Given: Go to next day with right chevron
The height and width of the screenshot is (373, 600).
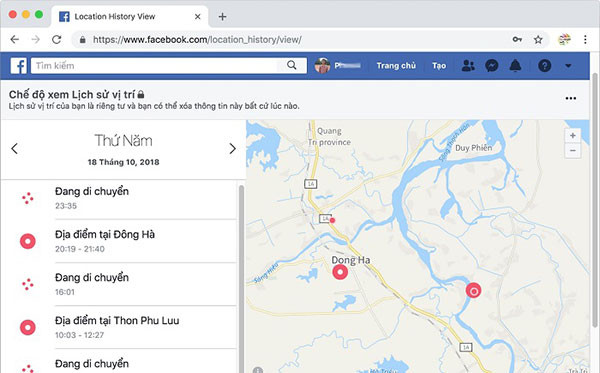Looking at the screenshot, I should (x=232, y=148).
